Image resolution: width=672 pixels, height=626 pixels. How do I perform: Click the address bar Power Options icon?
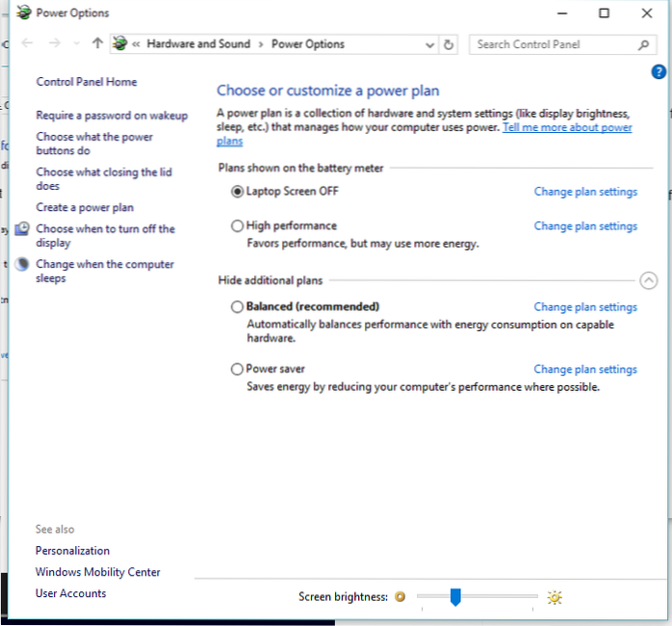[120, 43]
